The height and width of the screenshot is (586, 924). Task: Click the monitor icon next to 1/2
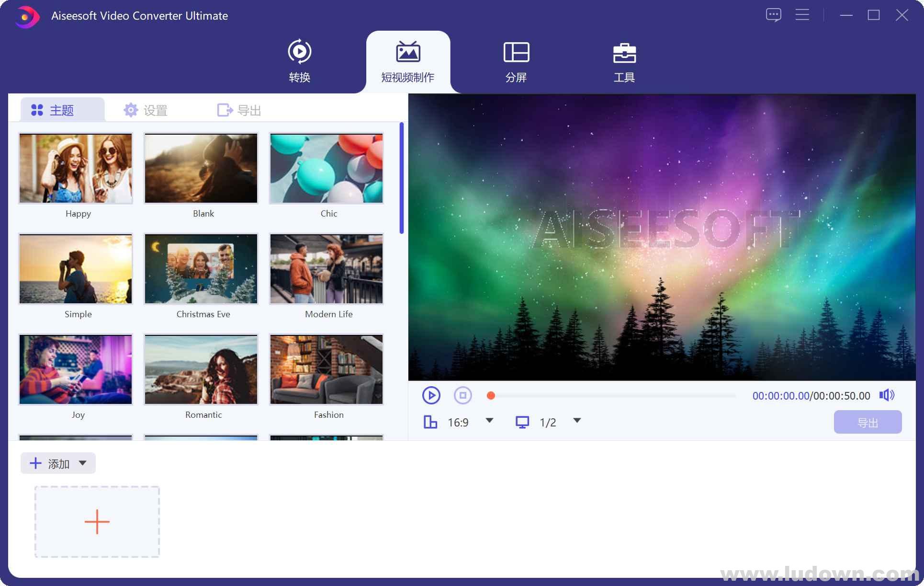pos(523,422)
